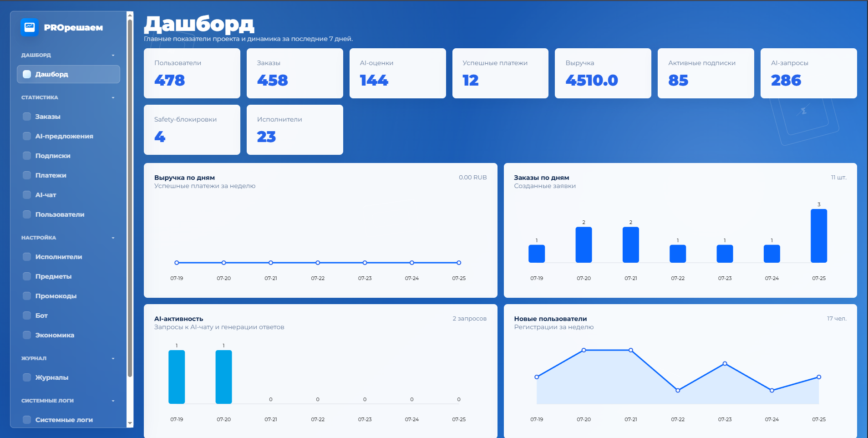
Task: Click the Safety-блокировки 4 card
Action: point(192,130)
